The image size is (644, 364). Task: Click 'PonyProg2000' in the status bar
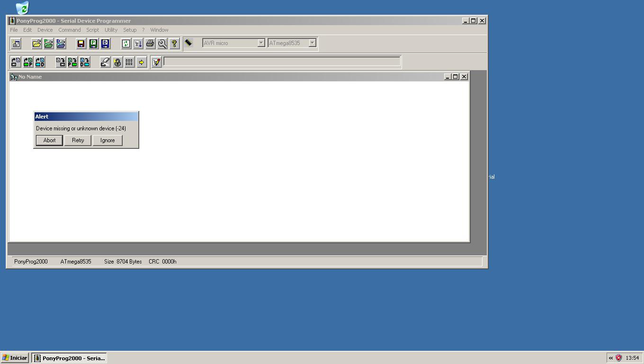(x=31, y=262)
